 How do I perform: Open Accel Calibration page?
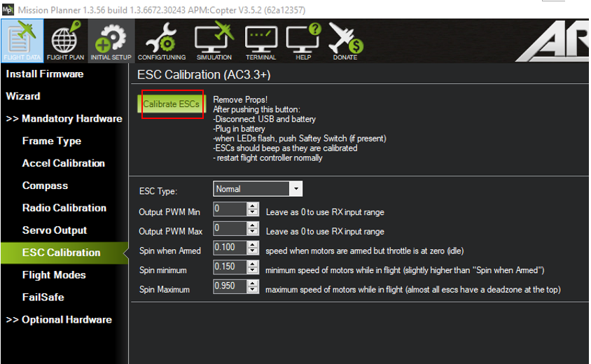tap(63, 163)
